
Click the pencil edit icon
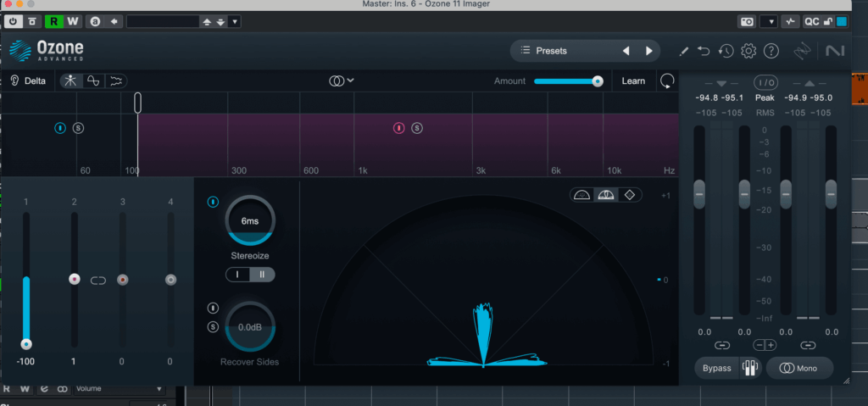[683, 51]
